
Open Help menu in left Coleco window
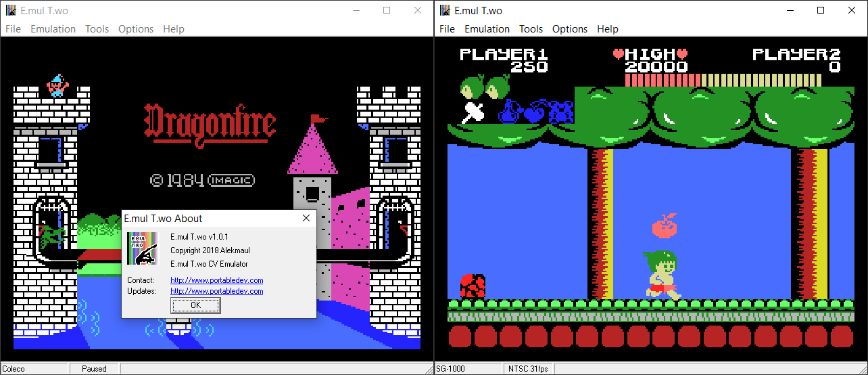click(174, 29)
